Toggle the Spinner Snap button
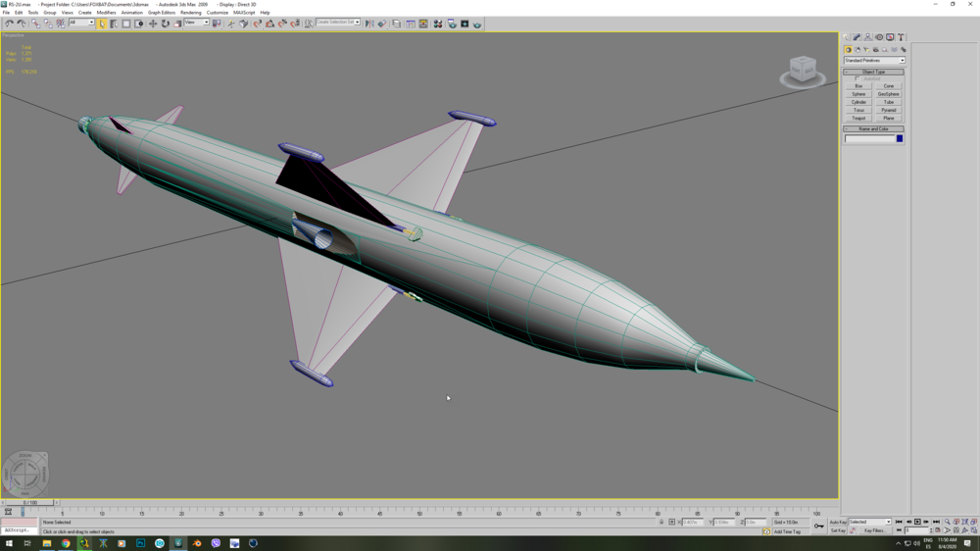 pyautogui.click(x=295, y=24)
